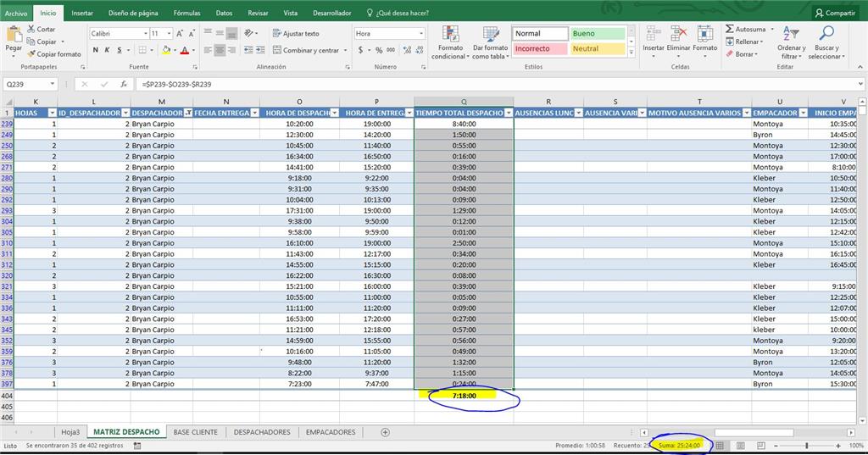
Task: Open TIEMPO TOTAL DESPACHO filter dropdown
Action: coord(509,113)
